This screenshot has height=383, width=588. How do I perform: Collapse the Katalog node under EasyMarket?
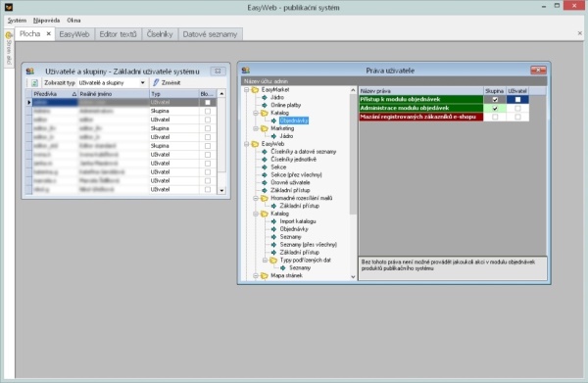coord(256,113)
